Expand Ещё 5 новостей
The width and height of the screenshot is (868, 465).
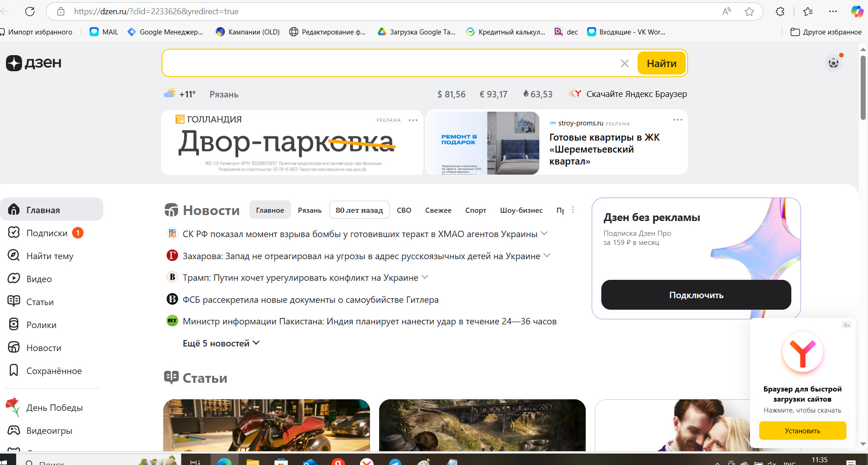coord(221,343)
